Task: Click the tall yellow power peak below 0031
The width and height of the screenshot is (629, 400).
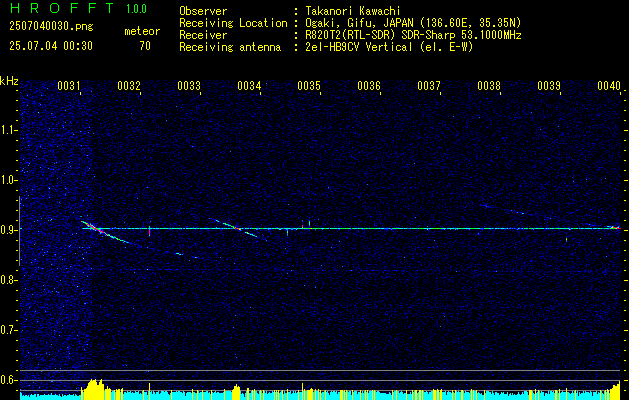Action: [x=93, y=387]
